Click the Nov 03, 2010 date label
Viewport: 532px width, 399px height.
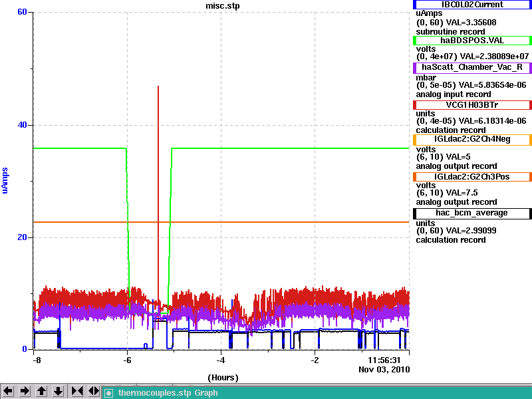click(x=384, y=370)
